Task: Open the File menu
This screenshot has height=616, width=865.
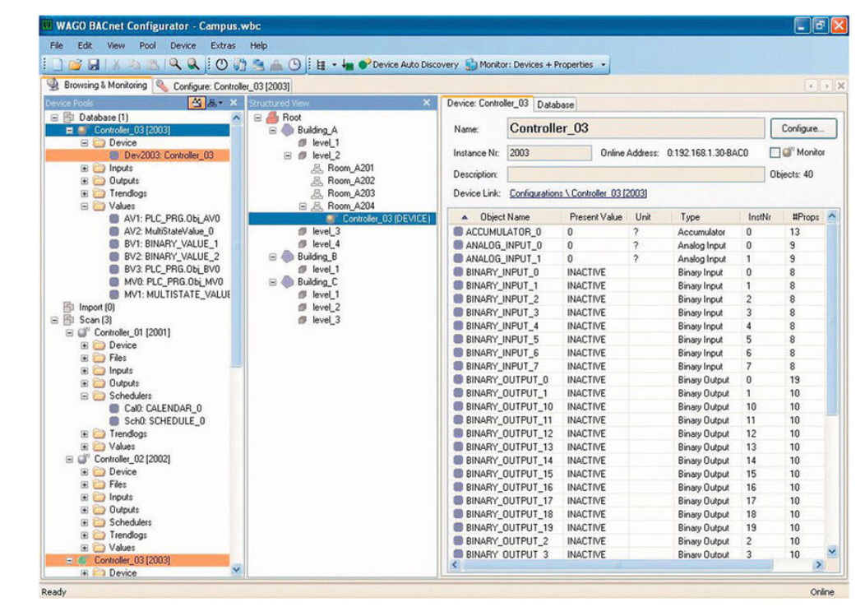Action: 56,45
